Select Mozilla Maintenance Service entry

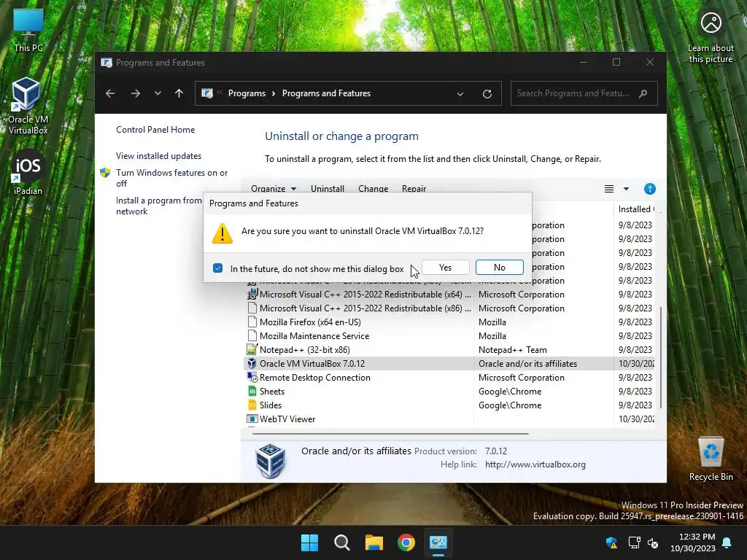pos(449,335)
